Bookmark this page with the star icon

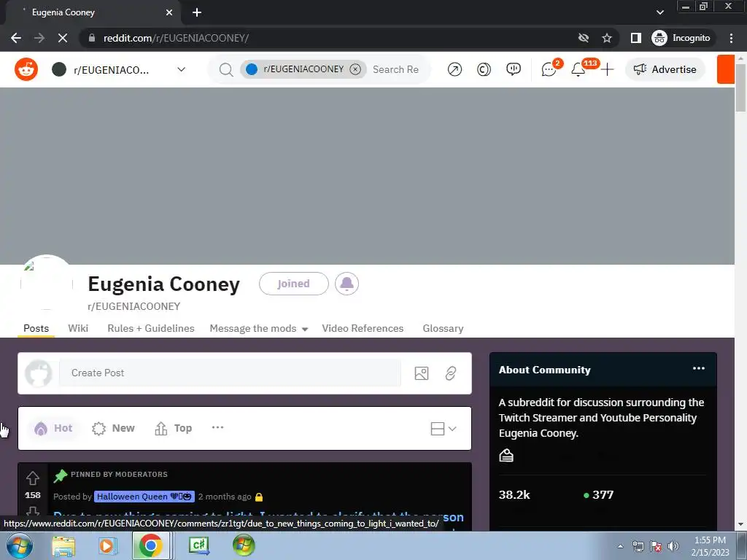tap(606, 38)
